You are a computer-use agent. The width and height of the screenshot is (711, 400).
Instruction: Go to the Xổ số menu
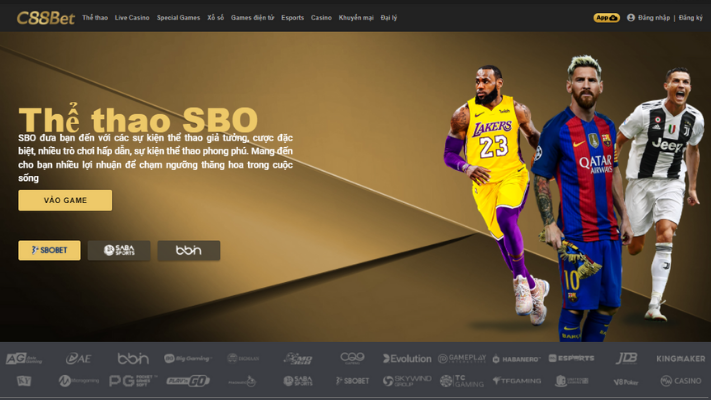coord(215,18)
